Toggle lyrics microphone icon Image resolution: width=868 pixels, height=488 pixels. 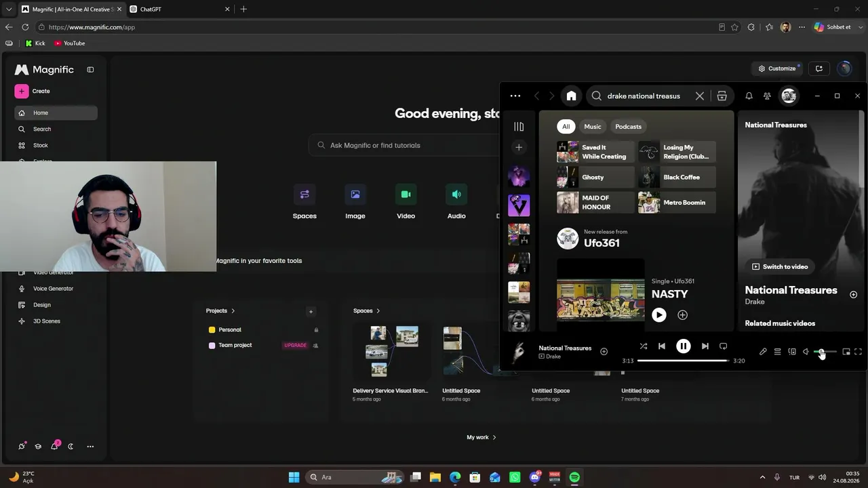point(763,352)
